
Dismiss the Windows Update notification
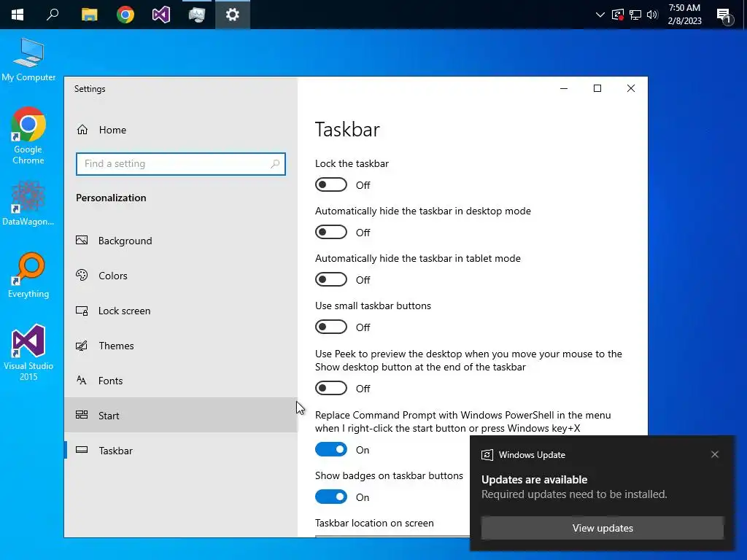tap(715, 454)
